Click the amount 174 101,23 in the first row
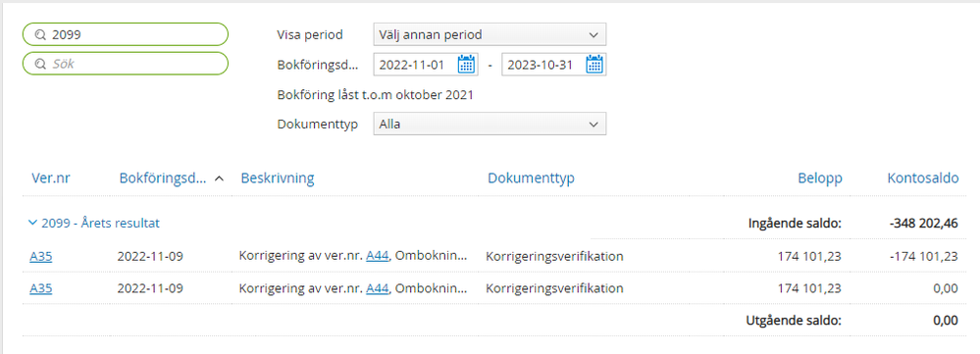980x354 pixels. (x=810, y=256)
